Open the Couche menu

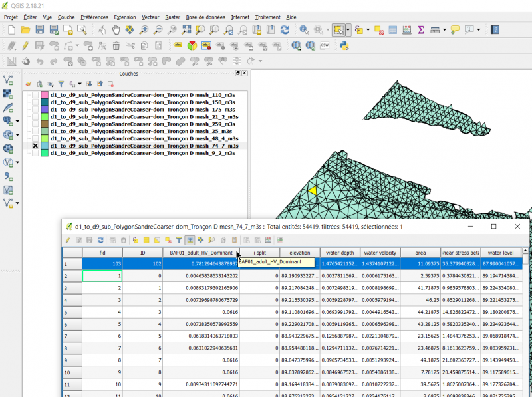click(65, 17)
